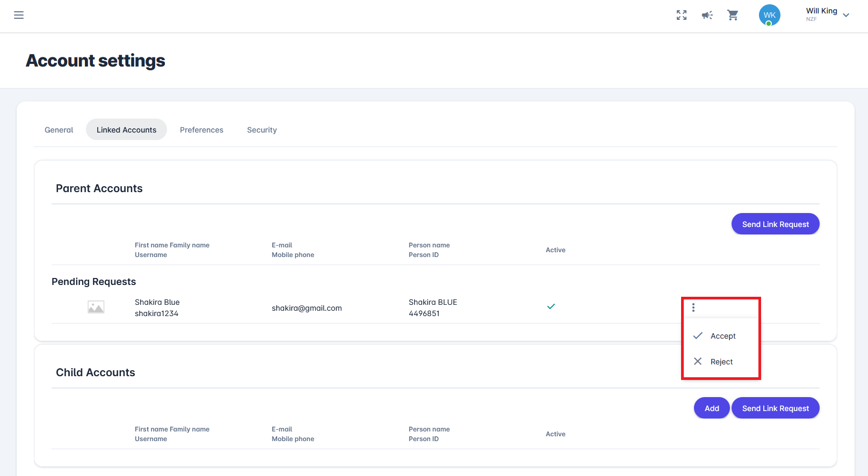Select the Linked Accounts tab
868x476 pixels.
(126, 130)
